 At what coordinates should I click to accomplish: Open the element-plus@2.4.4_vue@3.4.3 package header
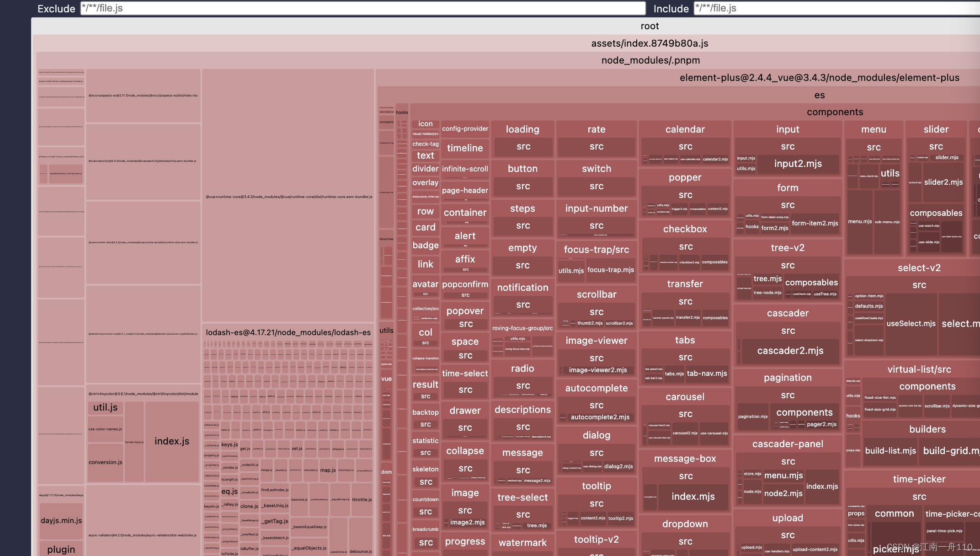[819, 78]
